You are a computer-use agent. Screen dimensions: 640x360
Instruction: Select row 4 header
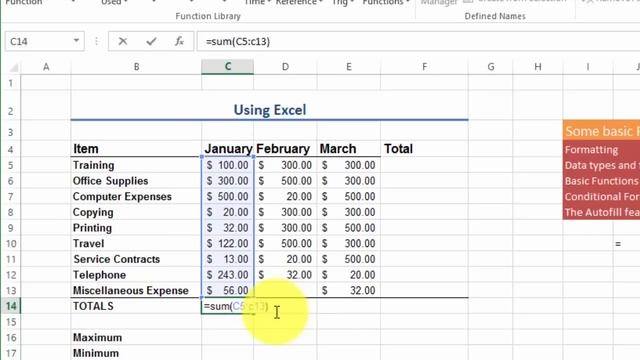(11, 149)
